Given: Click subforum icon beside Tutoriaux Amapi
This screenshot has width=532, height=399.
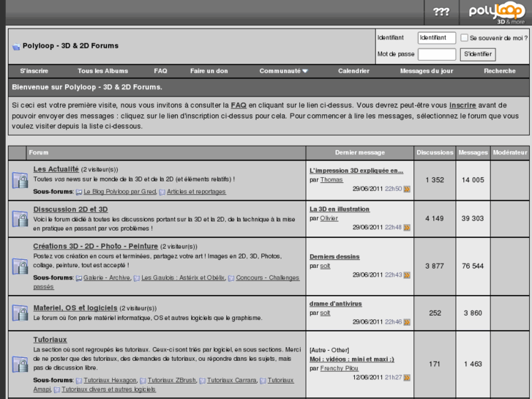Looking at the screenshot, I should [263, 381].
